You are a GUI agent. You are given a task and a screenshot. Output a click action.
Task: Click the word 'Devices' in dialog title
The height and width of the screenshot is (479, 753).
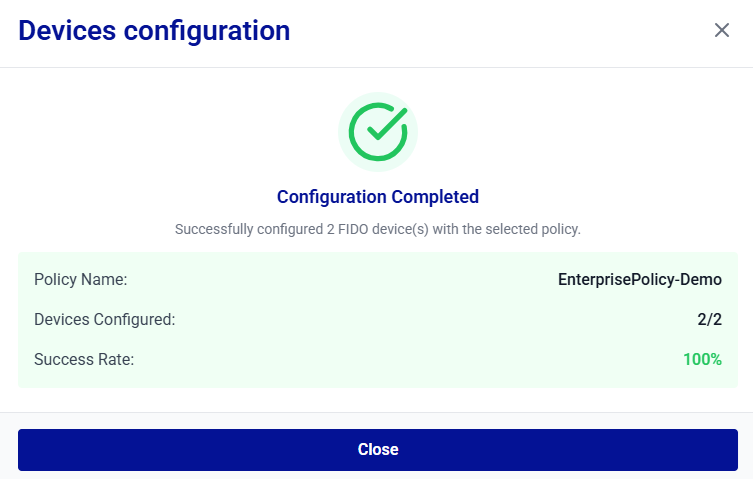coord(66,31)
